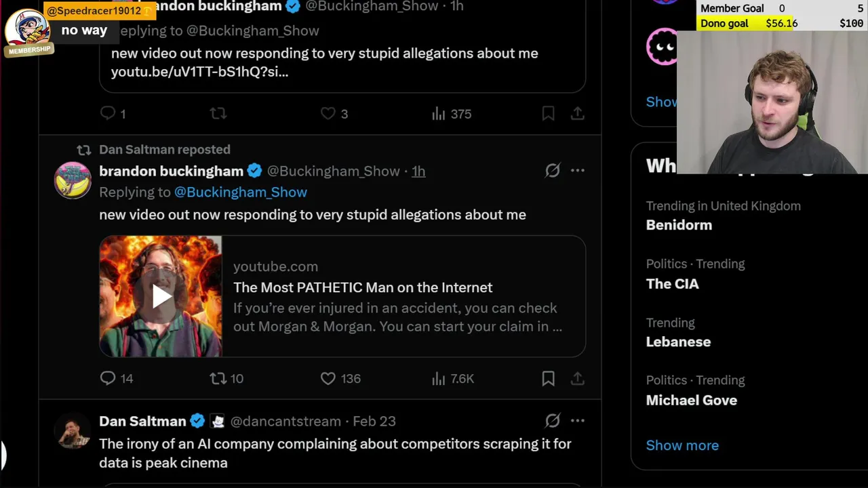Share the tweet with 7.6K views
This screenshot has height=488, width=868.
[x=577, y=378]
